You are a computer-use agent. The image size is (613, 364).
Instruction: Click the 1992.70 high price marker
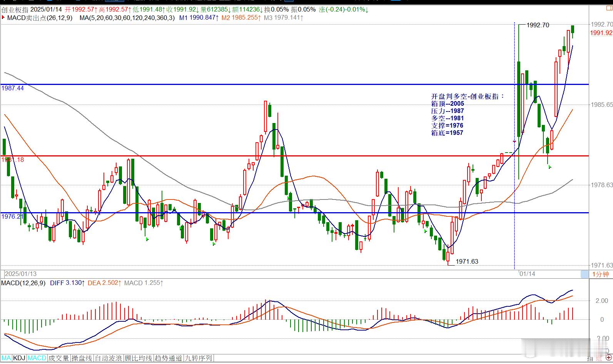click(x=538, y=25)
